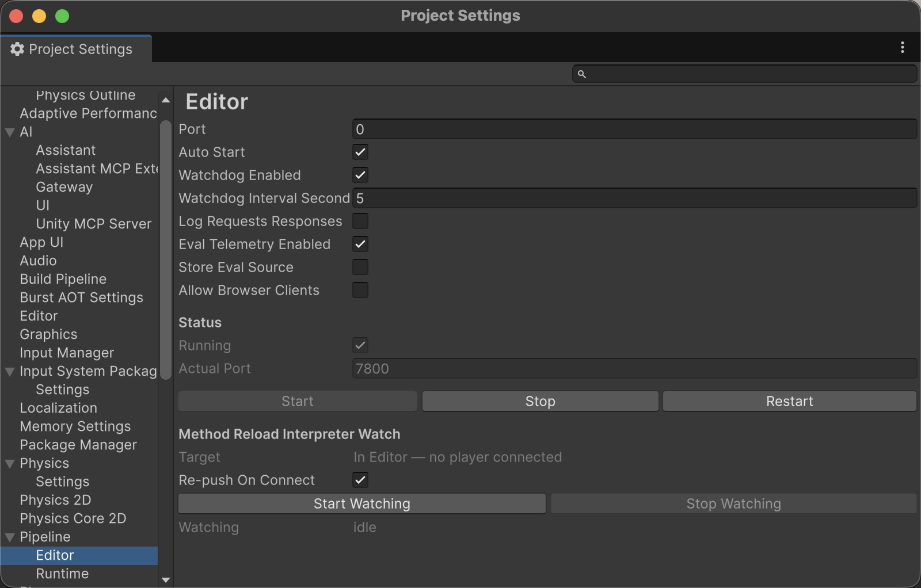Image resolution: width=921 pixels, height=588 pixels.
Task: Click the settings search field
Action: (744, 74)
